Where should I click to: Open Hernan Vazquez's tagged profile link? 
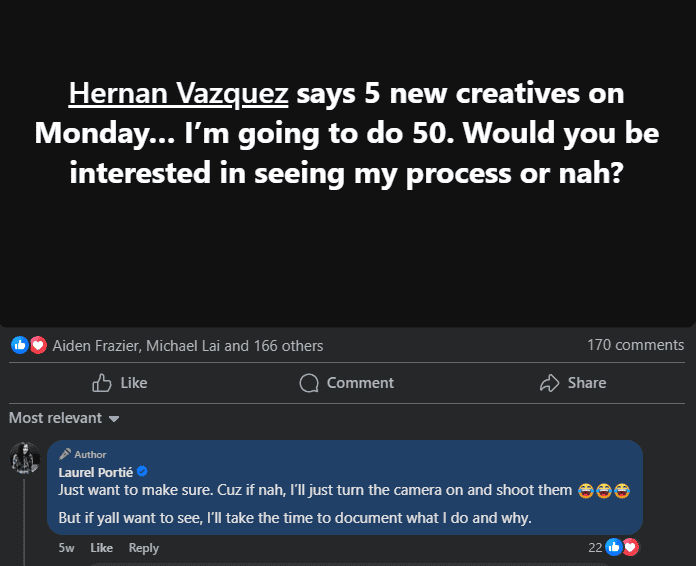pos(178,94)
